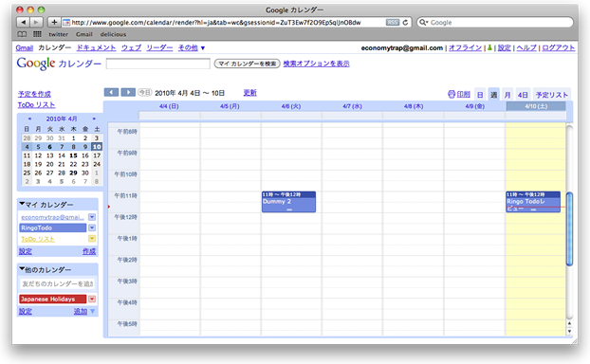This screenshot has width=590, height=364.
Task: Show previous week with left arrow button
Action: (x=111, y=92)
